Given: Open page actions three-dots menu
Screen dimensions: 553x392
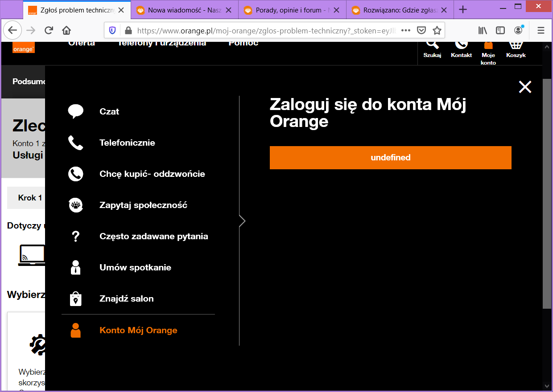Looking at the screenshot, I should coord(405,30).
